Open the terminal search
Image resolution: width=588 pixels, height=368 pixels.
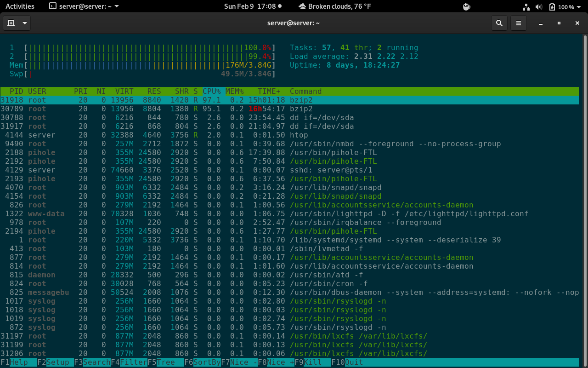tap(499, 23)
